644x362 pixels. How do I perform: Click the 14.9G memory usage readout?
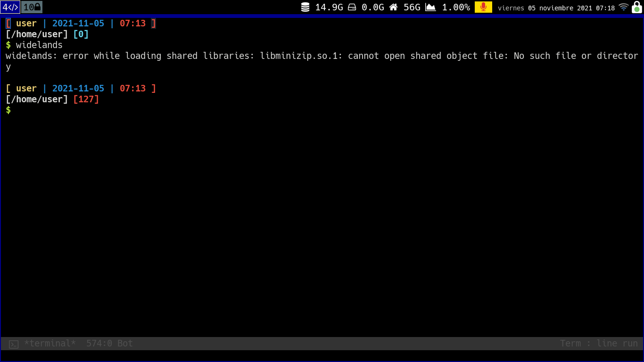(329, 7)
